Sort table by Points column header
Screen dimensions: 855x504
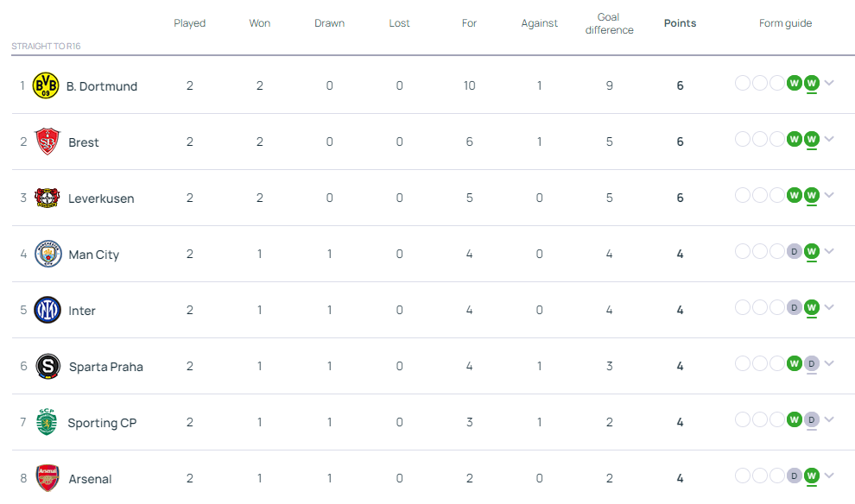[x=680, y=23]
